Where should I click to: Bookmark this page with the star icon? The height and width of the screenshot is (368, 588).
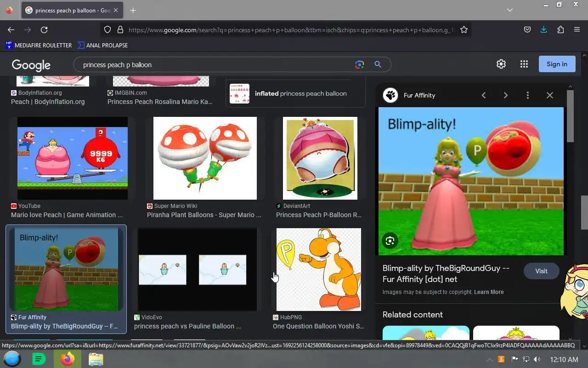pyautogui.click(x=464, y=29)
